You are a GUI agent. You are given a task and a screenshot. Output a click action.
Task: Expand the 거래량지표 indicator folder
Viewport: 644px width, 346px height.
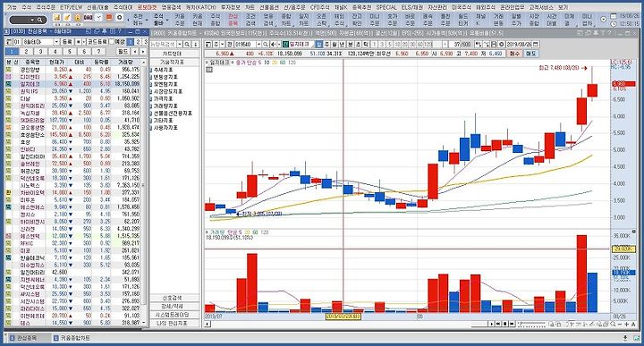(x=151, y=105)
